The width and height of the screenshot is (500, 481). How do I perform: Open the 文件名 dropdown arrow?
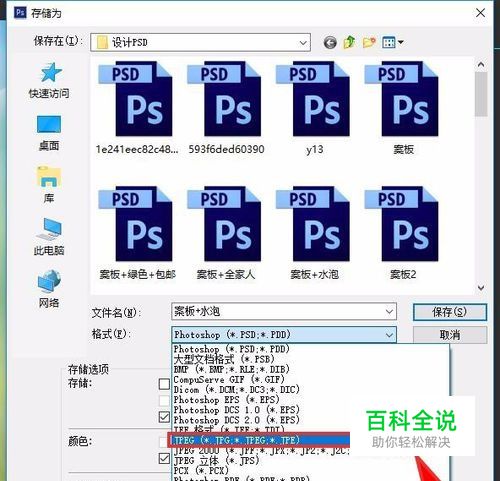[x=389, y=312]
